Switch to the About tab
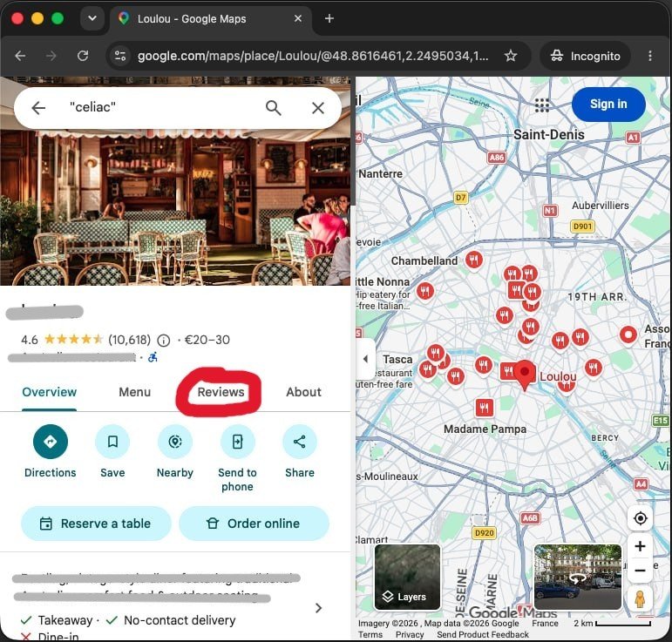 click(303, 392)
